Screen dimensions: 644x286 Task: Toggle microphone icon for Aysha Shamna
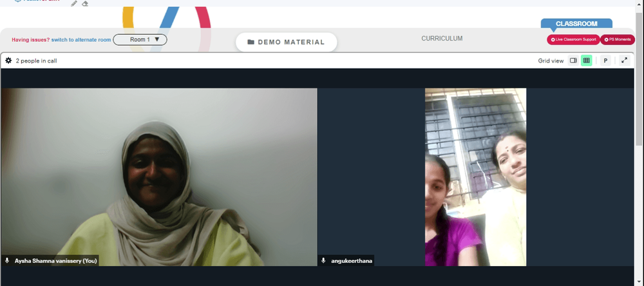coord(7,260)
